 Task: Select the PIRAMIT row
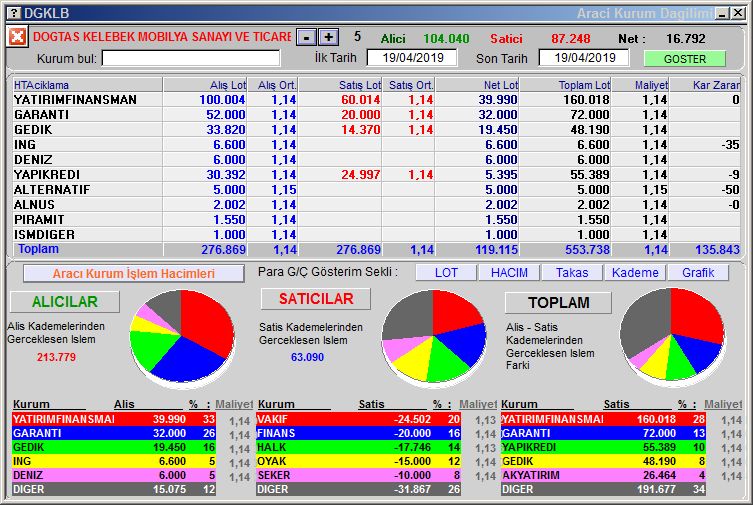[x=376, y=219]
